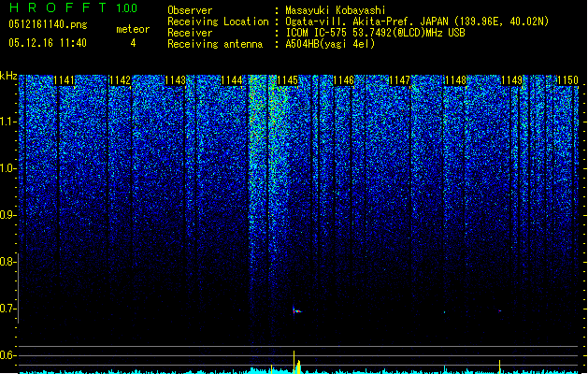Screen dimensions: 588x374
Task: Click the 1141 time marker
Action: (x=65, y=80)
